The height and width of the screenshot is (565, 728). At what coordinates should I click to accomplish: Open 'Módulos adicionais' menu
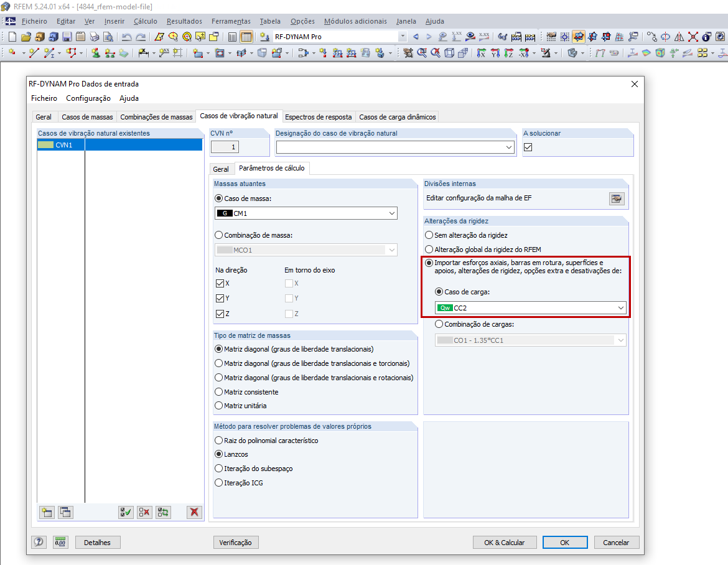coord(355,21)
